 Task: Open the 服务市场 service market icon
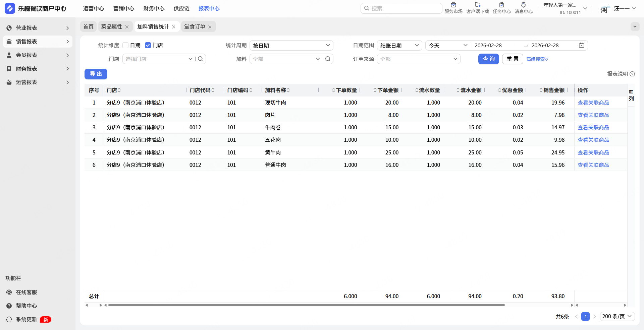pos(453,5)
